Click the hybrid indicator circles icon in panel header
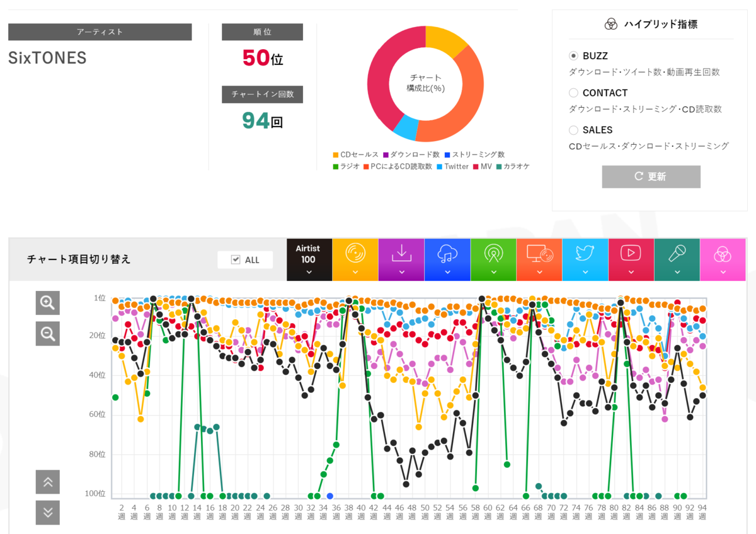756x534 pixels. (x=610, y=25)
